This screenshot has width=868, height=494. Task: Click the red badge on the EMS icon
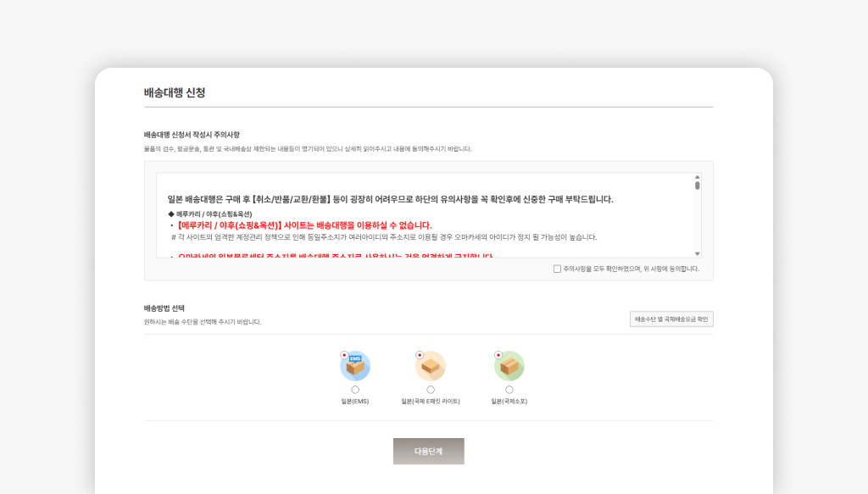343,355
